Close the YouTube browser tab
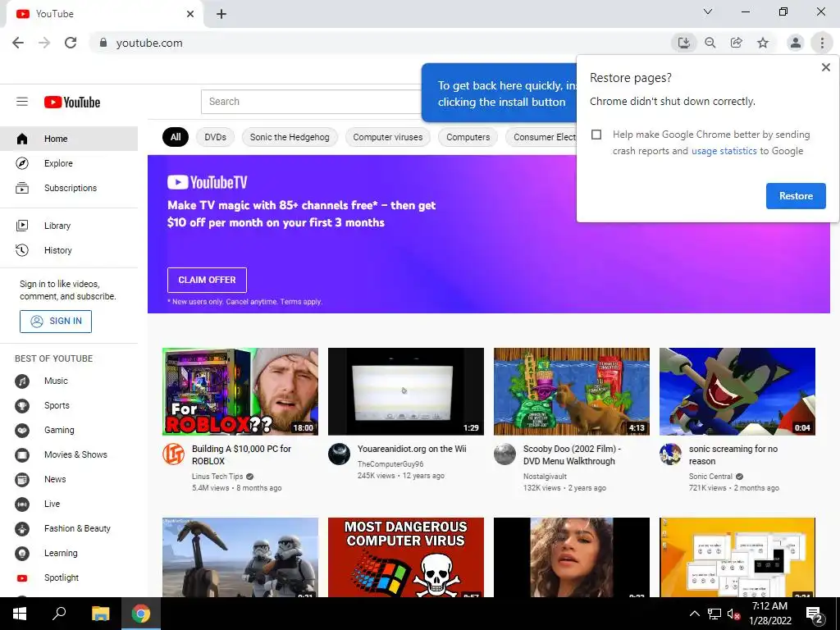Viewport: 840px width, 630px height. pyautogui.click(x=190, y=14)
